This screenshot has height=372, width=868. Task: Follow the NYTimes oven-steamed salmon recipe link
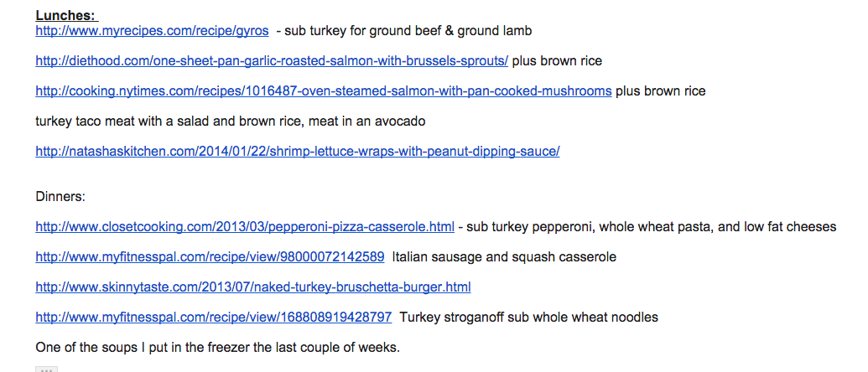click(x=323, y=91)
